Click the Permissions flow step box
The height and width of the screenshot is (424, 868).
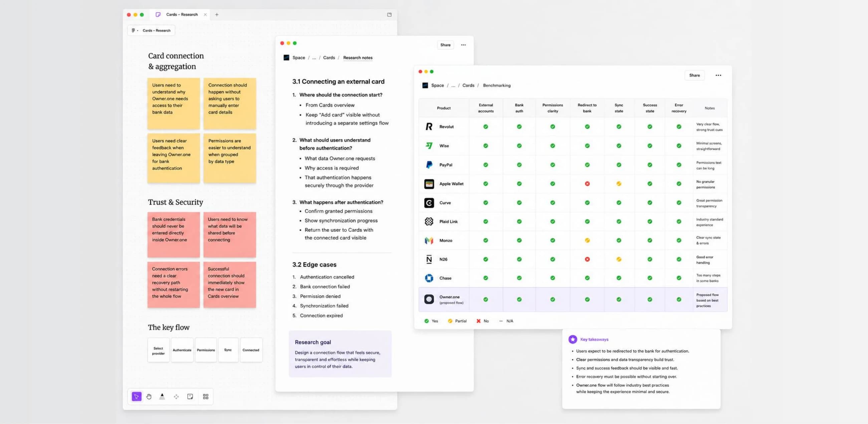[x=206, y=350]
